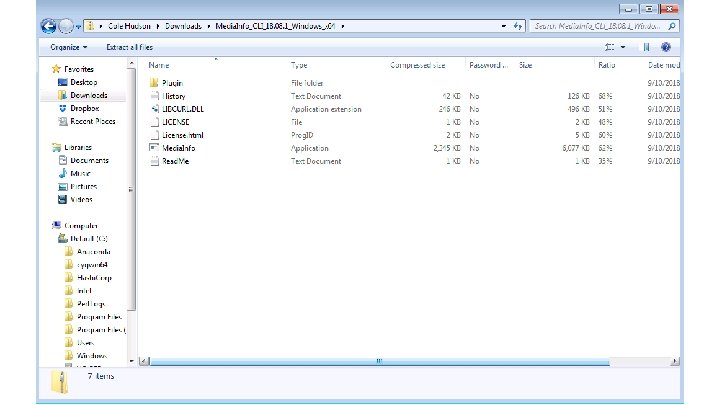Open the Anaconda folder in the tree
This screenshot has width=720, height=405.
pyautogui.click(x=94, y=252)
